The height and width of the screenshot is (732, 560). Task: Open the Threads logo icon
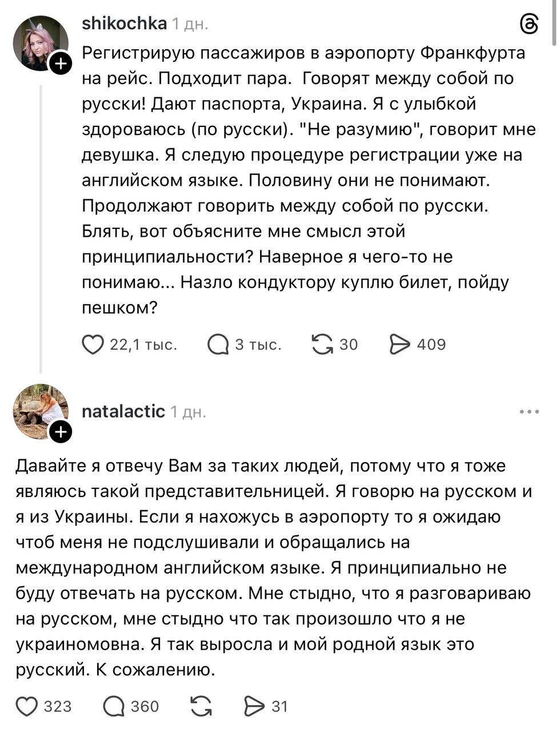529,25
